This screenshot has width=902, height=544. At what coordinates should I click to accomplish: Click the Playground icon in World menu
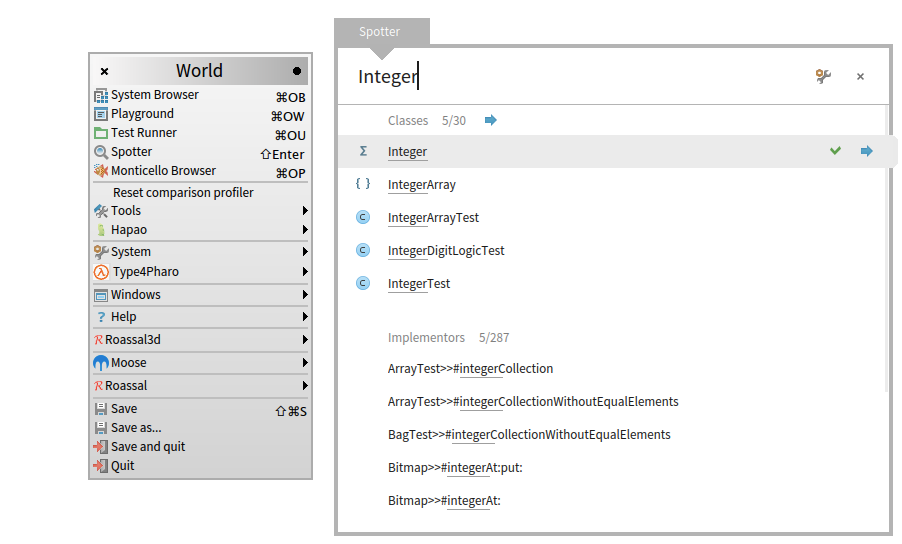point(101,115)
